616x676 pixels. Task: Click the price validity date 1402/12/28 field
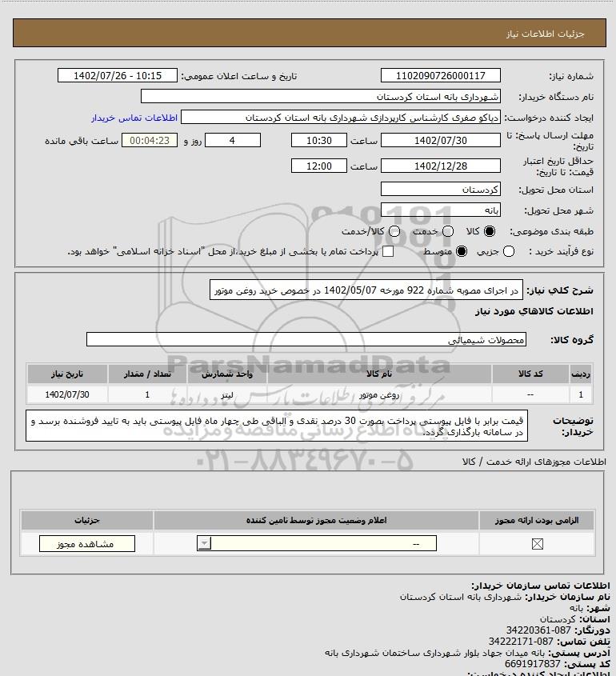pyautogui.click(x=441, y=166)
